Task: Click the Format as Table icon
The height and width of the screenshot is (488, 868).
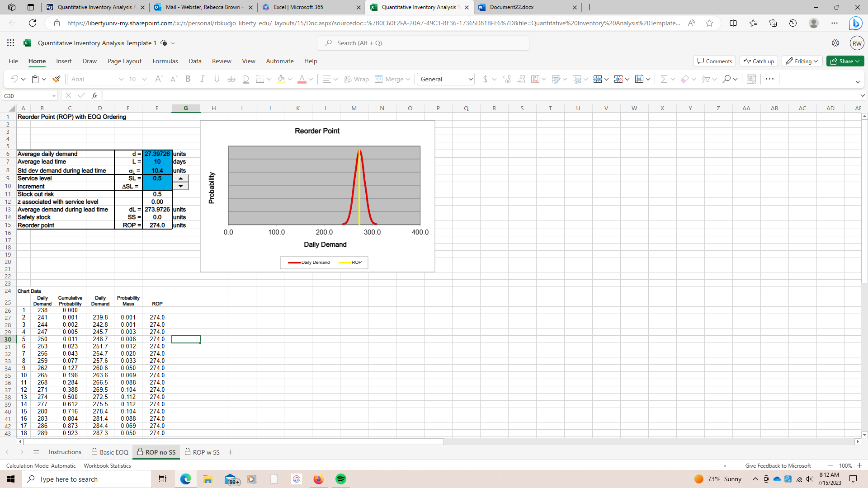Action: [x=556, y=79]
